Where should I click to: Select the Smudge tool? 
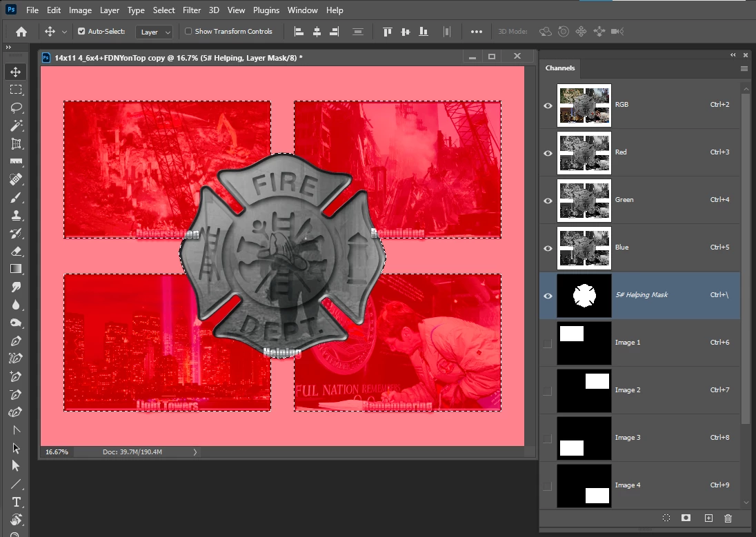15,287
